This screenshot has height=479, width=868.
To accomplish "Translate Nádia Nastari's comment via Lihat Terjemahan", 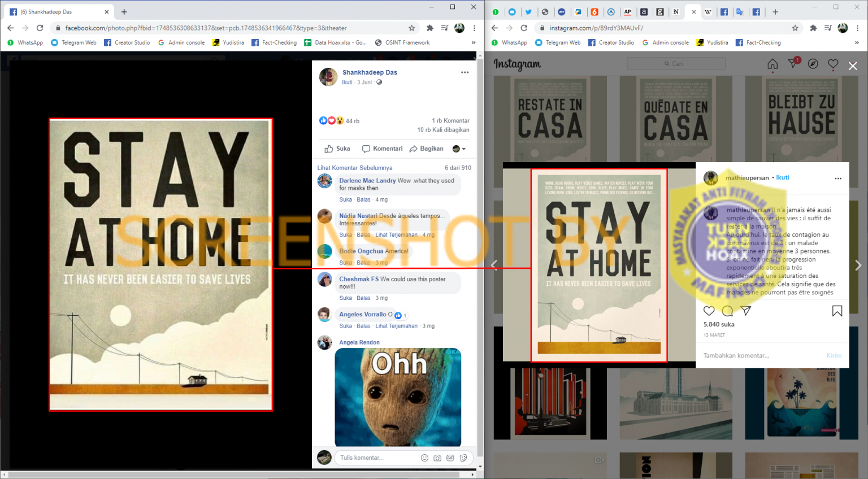I will [397, 235].
